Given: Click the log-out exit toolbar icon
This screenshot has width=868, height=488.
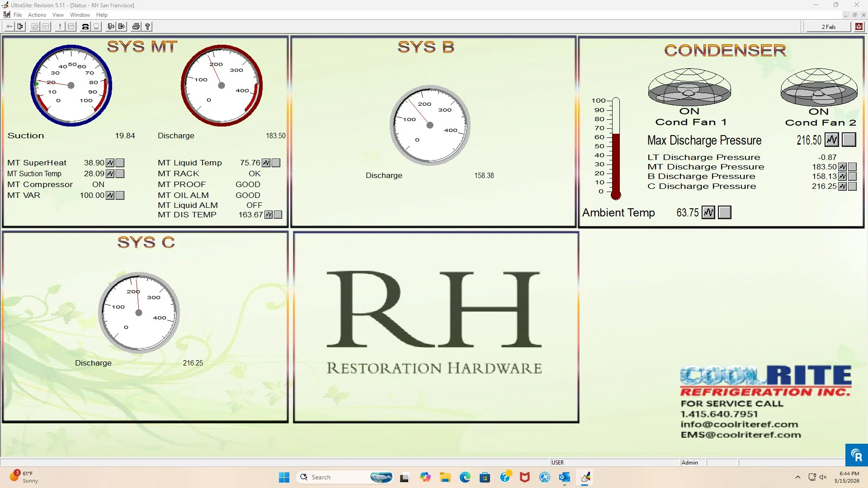Looking at the screenshot, I should [x=122, y=27].
